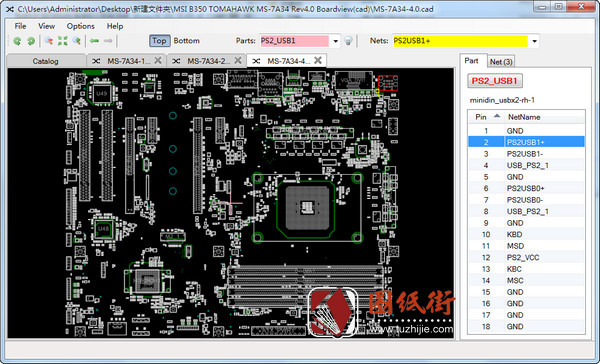Screen dimensions: 600x364
Task: Switch to the MS-7A34-2 tab
Action: pyautogui.click(x=206, y=61)
